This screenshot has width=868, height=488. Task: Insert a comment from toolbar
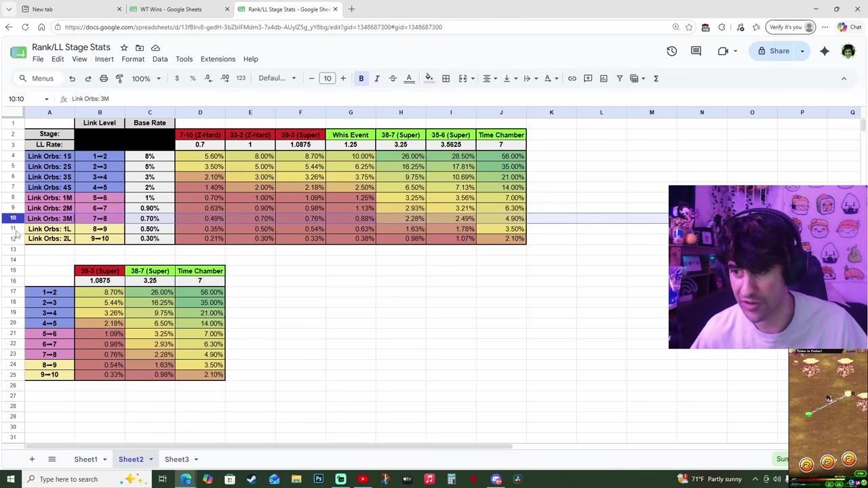(x=588, y=79)
